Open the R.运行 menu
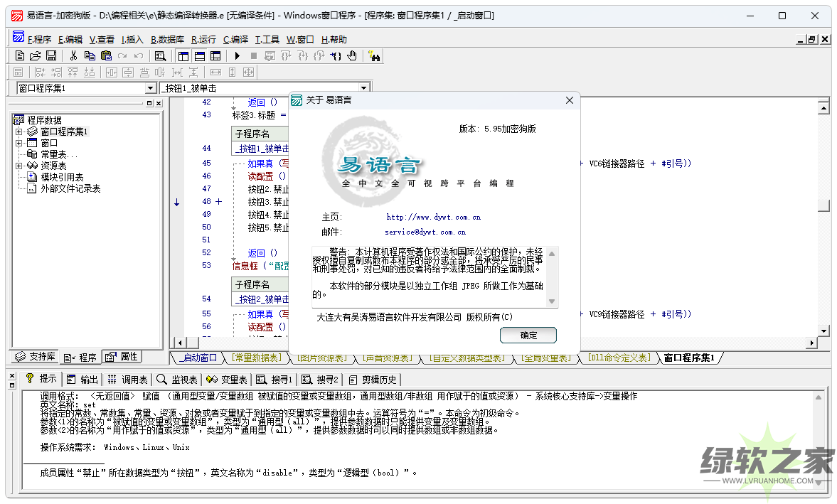 pyautogui.click(x=203, y=40)
